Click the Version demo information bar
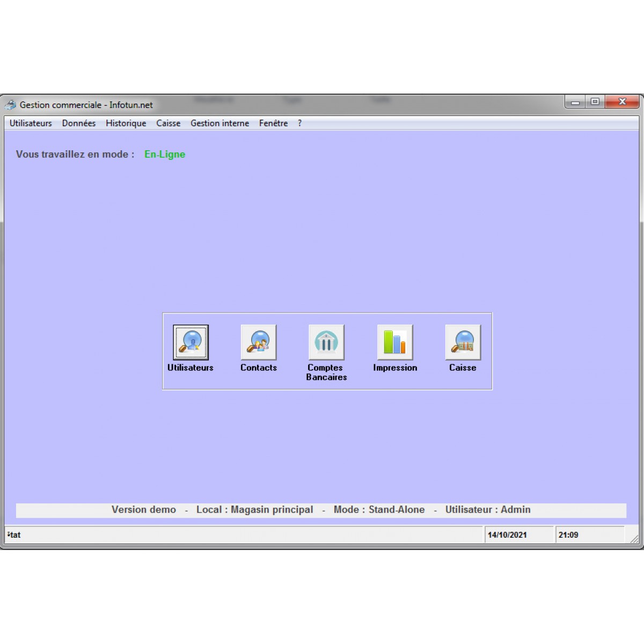The image size is (644, 644). coord(321,510)
